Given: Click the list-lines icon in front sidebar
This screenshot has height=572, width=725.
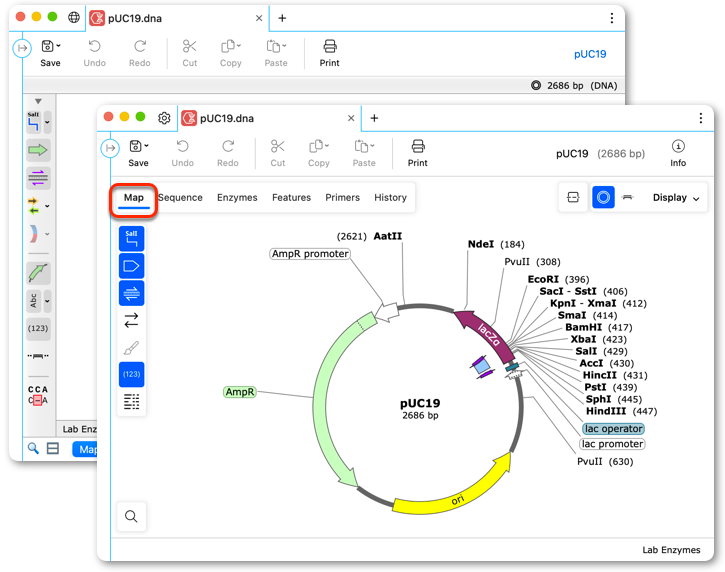Looking at the screenshot, I should [131, 401].
